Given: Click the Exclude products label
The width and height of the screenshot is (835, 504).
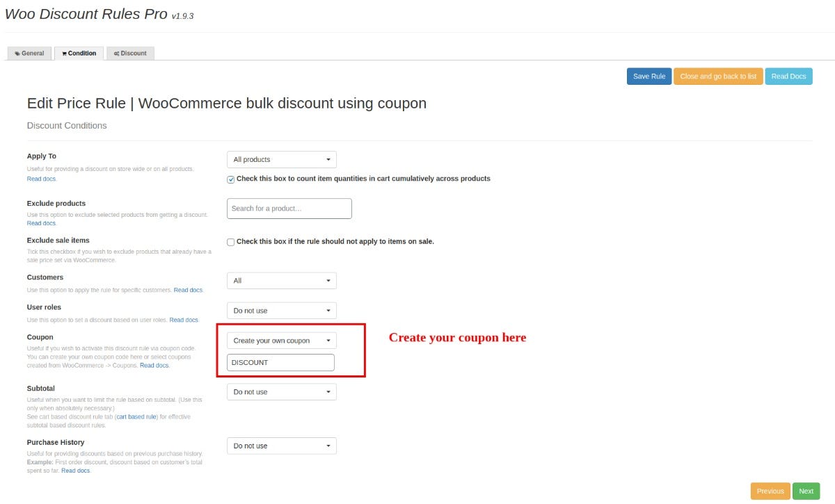Looking at the screenshot, I should click(56, 204).
